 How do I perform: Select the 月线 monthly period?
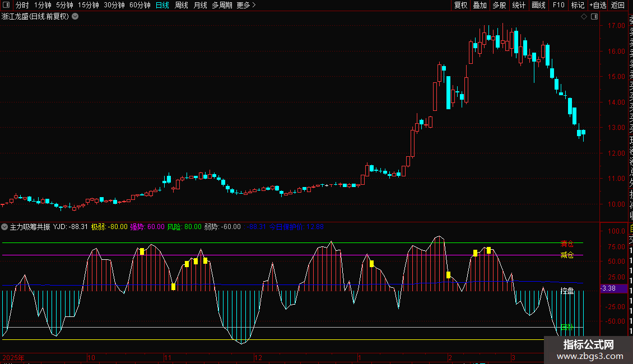point(200,6)
